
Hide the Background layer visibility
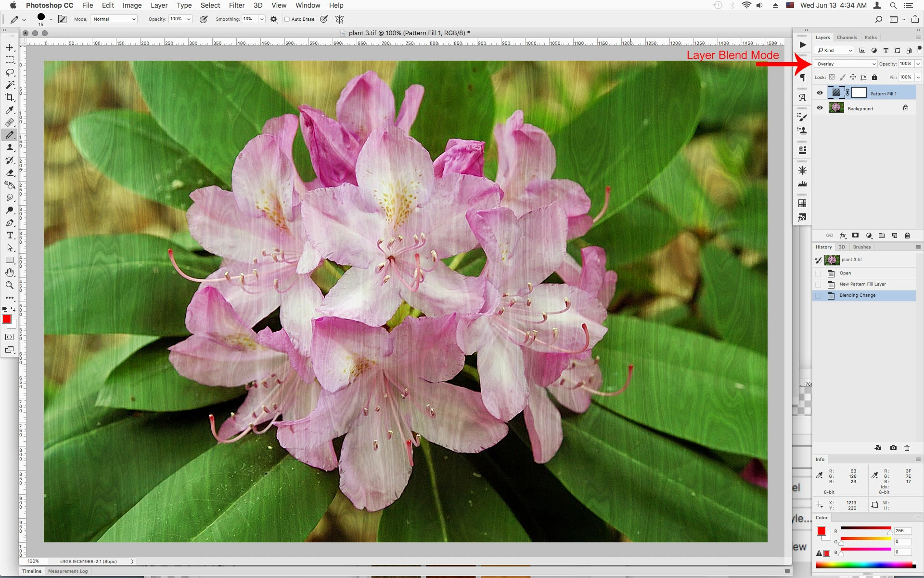pos(820,108)
